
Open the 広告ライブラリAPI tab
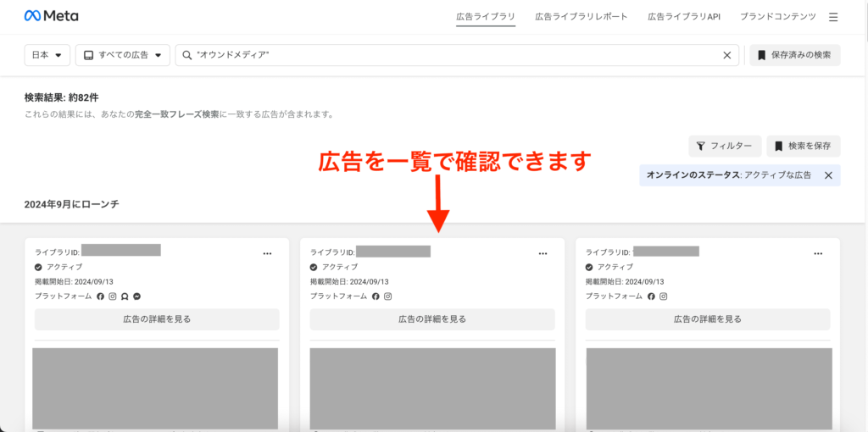coord(684,17)
